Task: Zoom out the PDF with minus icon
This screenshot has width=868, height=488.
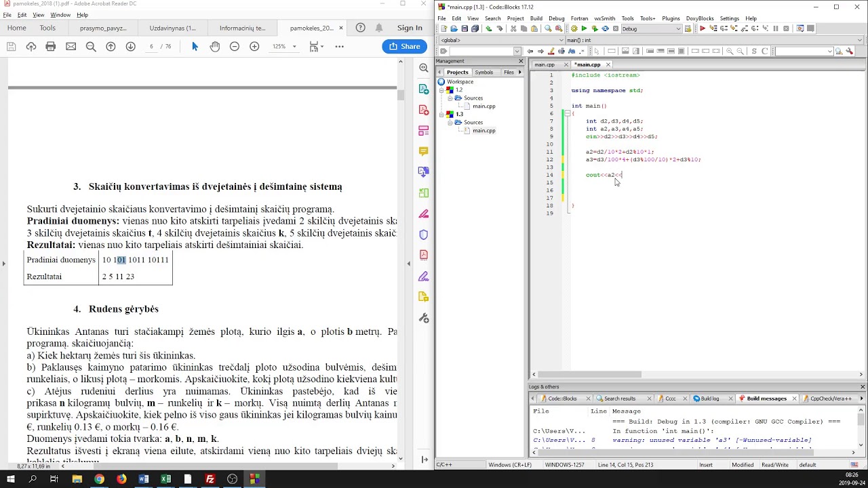Action: pyautogui.click(x=235, y=46)
